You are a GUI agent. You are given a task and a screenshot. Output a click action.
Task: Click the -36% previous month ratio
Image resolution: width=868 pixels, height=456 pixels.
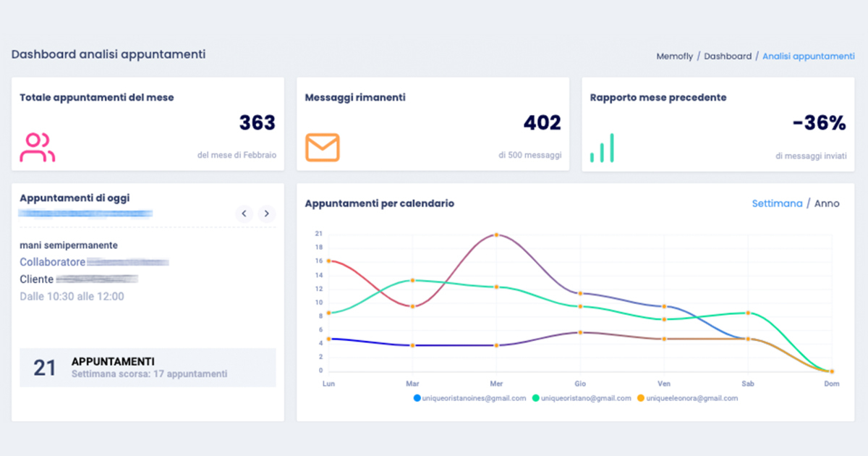pyautogui.click(x=818, y=123)
